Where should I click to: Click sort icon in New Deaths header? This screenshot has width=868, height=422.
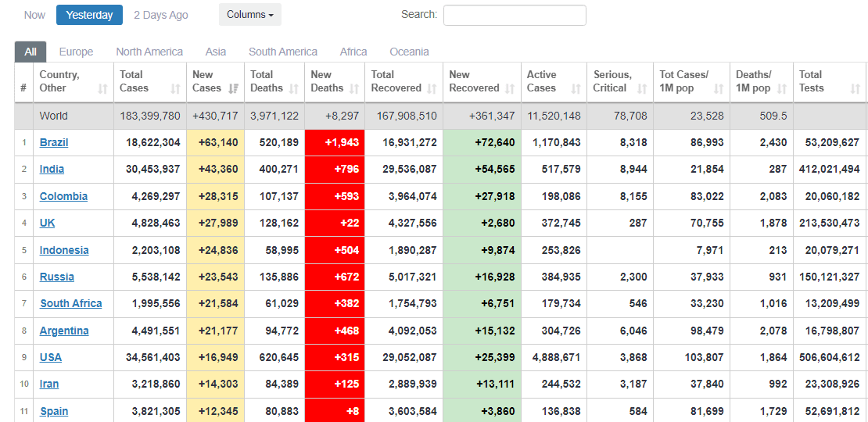(x=354, y=89)
